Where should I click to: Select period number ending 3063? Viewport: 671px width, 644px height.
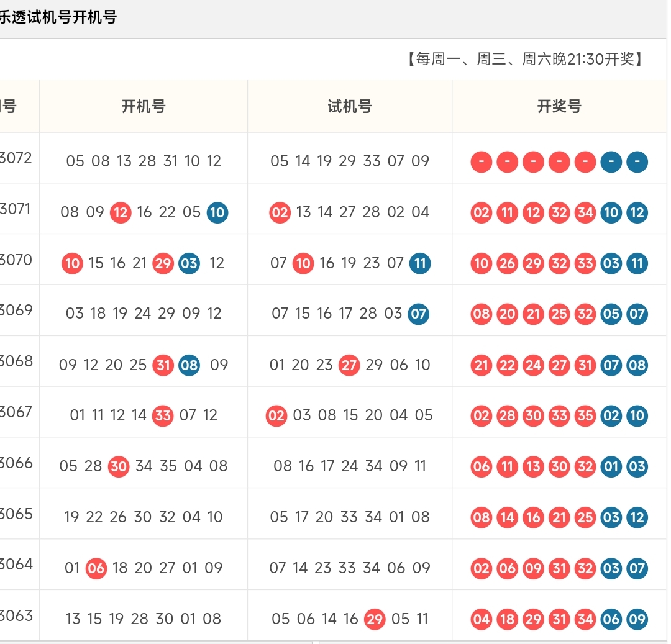point(16,616)
